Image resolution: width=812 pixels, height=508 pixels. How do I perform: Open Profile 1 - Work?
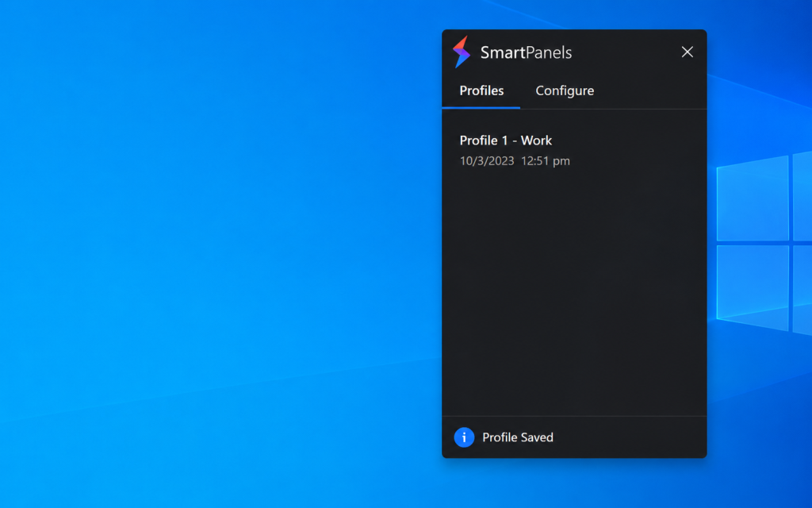point(574,150)
